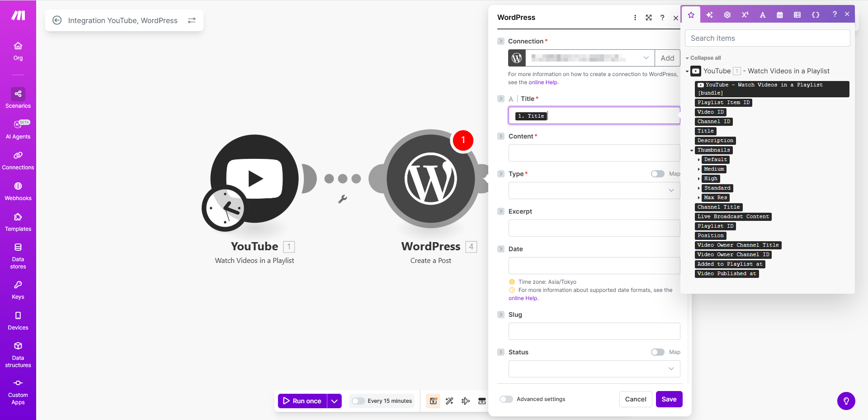Click the YouTube module icon
This screenshot has height=420, width=868.
point(255,179)
